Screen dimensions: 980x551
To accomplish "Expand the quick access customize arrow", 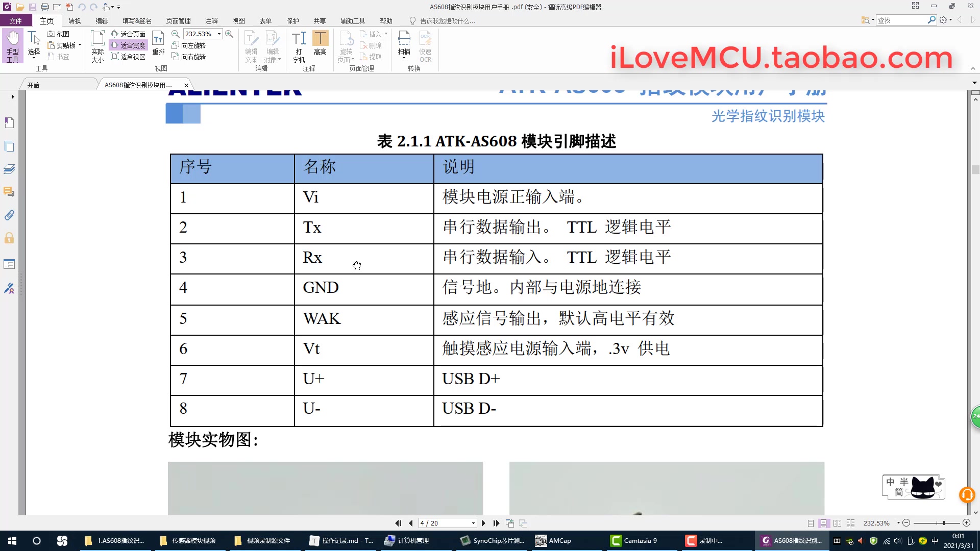I will [x=118, y=7].
